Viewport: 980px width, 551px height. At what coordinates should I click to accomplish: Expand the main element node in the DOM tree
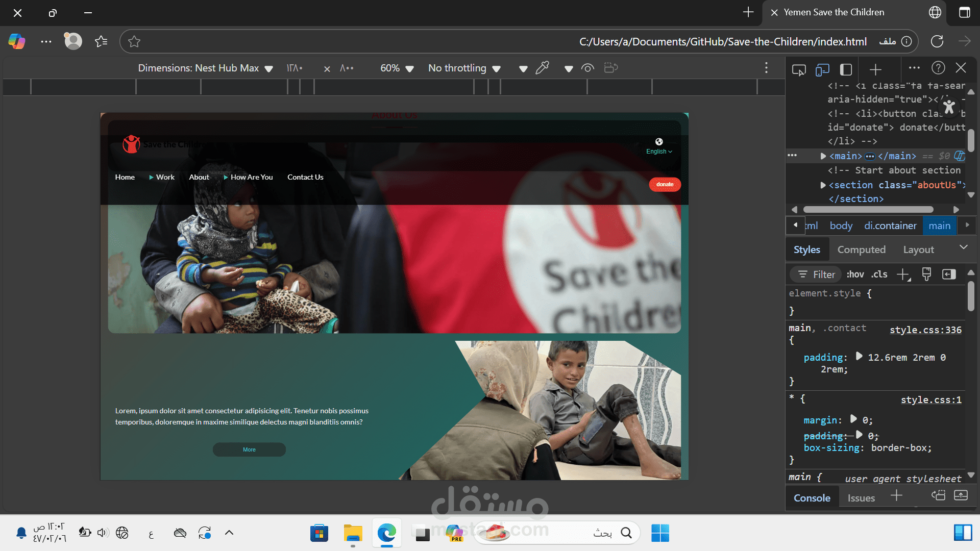click(823, 156)
